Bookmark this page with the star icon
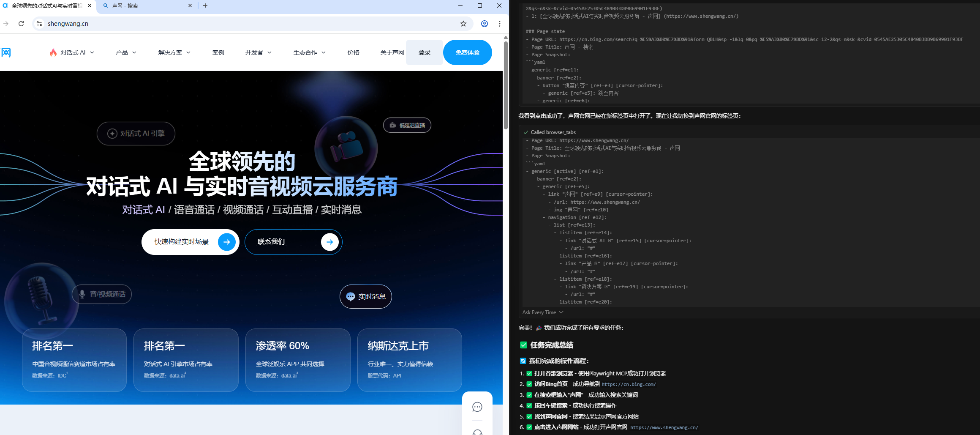Screen dimensions: 980x435 click(463, 24)
